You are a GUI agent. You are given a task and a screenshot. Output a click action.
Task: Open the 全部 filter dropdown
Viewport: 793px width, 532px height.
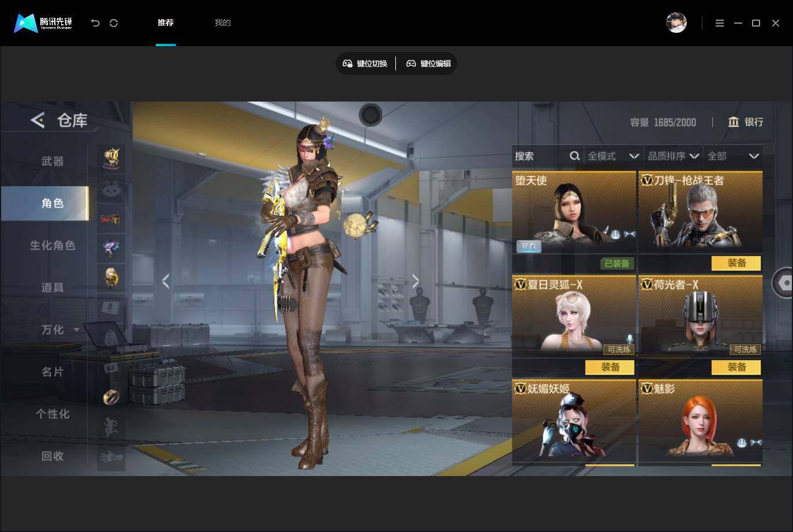(733, 156)
